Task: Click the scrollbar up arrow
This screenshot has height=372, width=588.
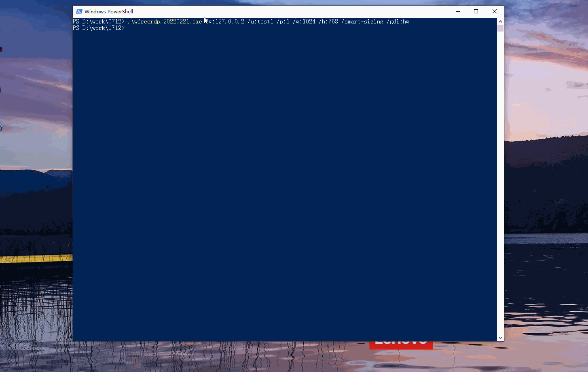Action: coord(500,20)
